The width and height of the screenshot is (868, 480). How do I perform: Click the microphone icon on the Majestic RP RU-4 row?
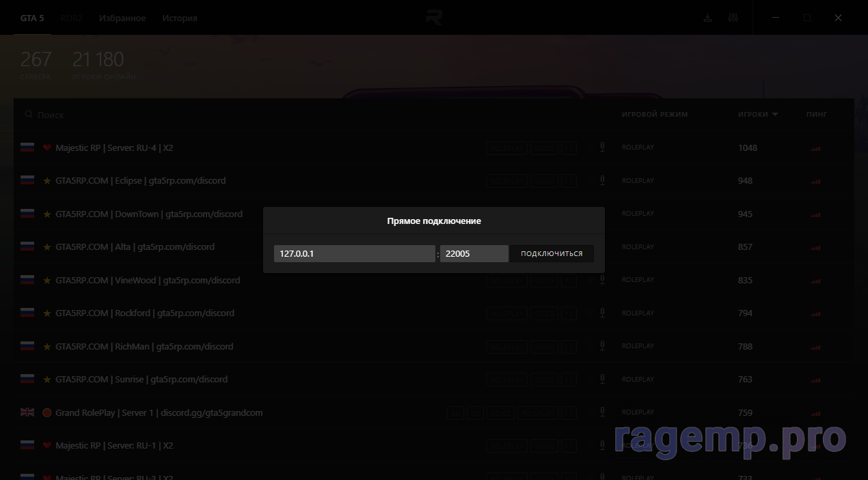tap(602, 147)
